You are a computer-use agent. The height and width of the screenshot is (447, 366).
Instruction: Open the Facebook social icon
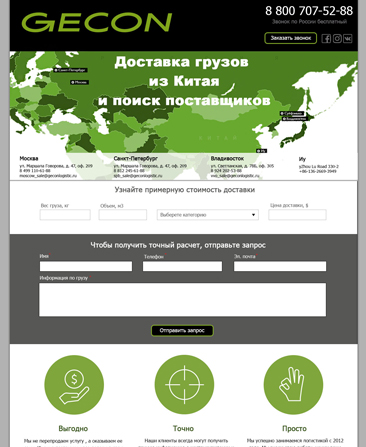tap(326, 38)
